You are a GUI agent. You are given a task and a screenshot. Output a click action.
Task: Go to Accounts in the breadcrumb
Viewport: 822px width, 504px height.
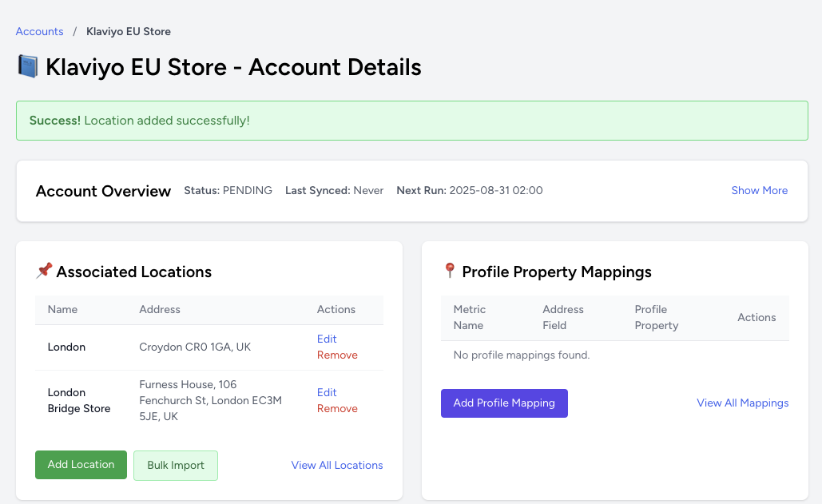click(39, 32)
